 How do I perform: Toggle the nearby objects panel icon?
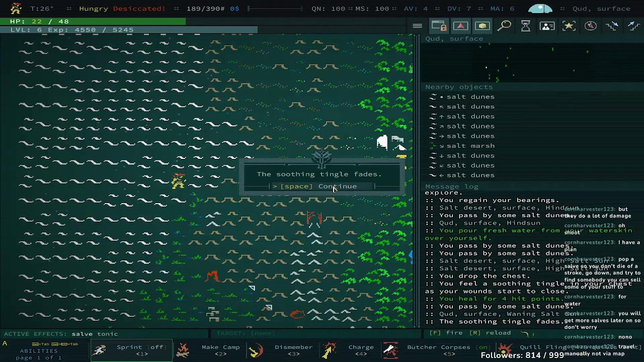pos(482,26)
